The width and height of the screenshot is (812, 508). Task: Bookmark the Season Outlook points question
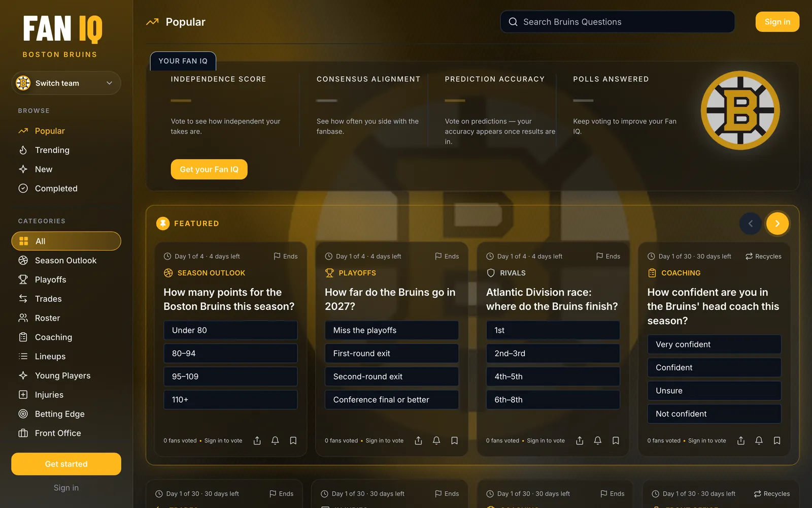(293, 440)
